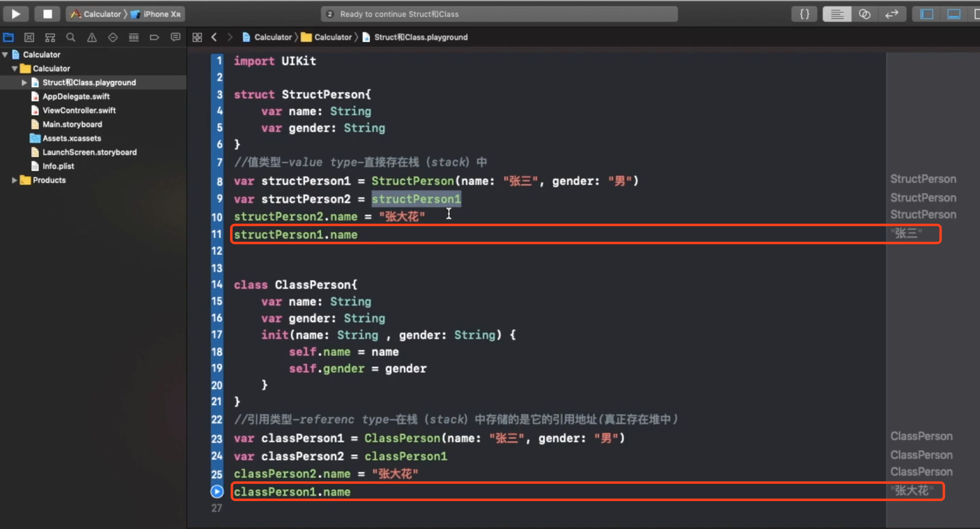Open the Test navigator diamond icon

point(113,38)
